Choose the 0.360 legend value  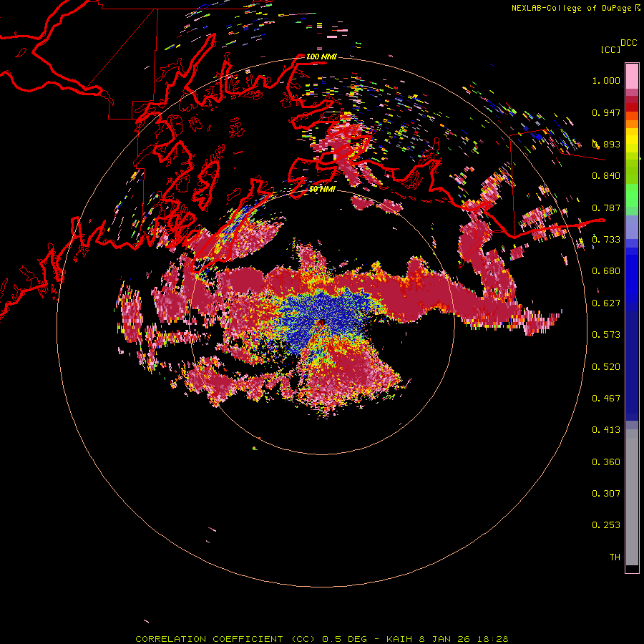tap(606, 462)
